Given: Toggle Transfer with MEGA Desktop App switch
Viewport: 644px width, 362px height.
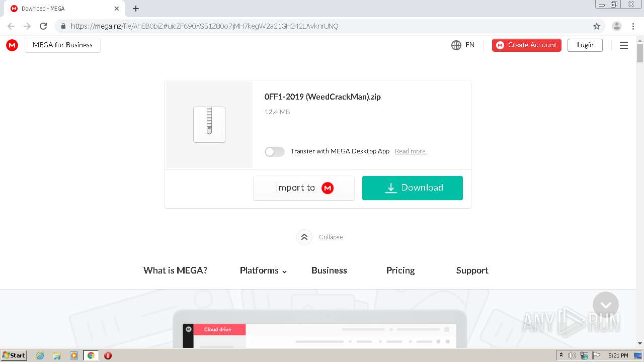Looking at the screenshot, I should pyautogui.click(x=275, y=151).
